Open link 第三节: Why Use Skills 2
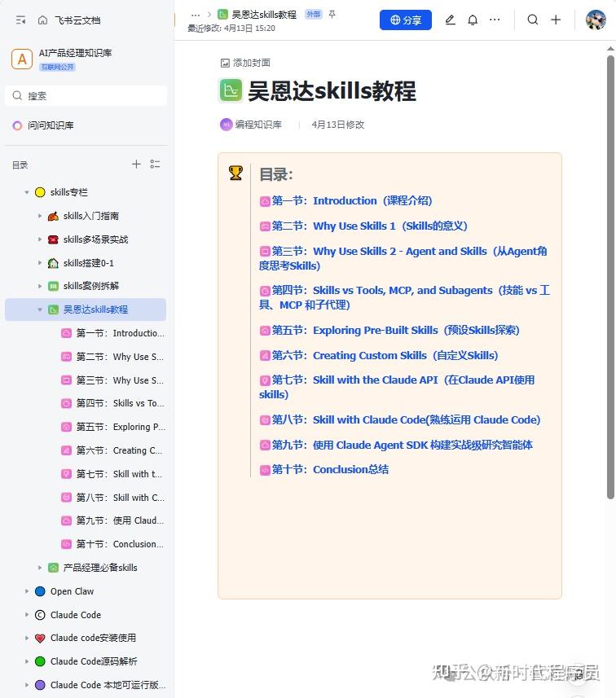The width and height of the screenshot is (616, 698). point(403,258)
